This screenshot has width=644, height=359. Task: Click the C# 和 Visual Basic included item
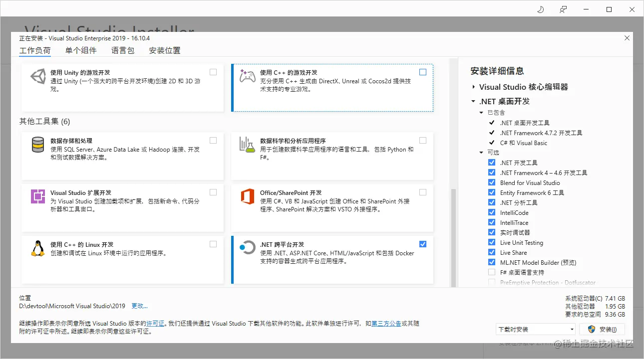pyautogui.click(x=524, y=143)
